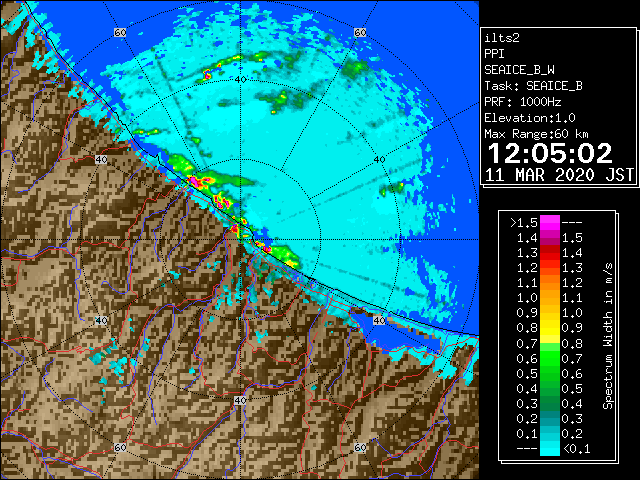640x480 pixels.
Task: Click the 40 range label north of center
Action: (x=240, y=80)
